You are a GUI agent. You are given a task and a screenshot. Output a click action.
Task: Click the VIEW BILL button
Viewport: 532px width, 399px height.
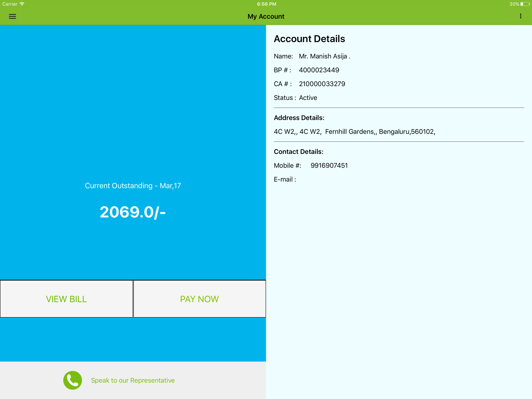click(66, 299)
